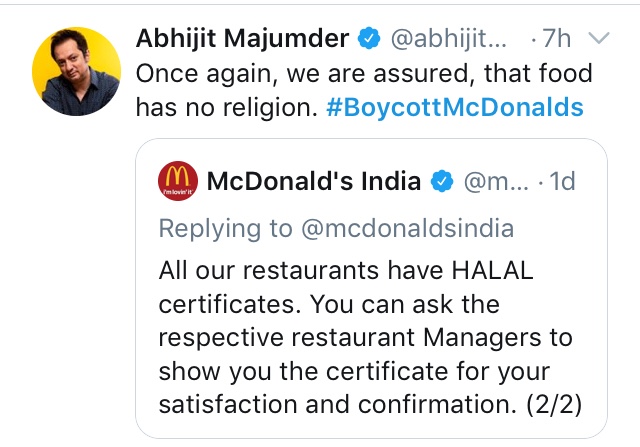This screenshot has height=447, width=640.
Task: Click Abhijit Majumder's blue verified badge
Action: [369, 39]
